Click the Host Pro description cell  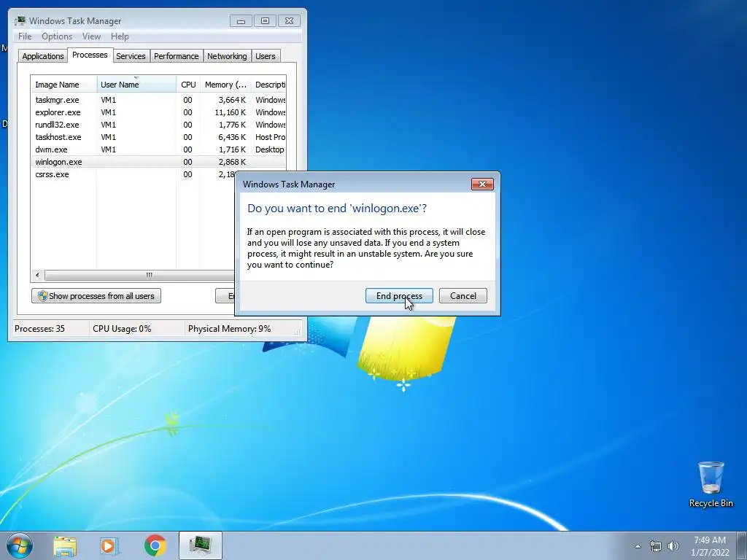tap(270, 137)
